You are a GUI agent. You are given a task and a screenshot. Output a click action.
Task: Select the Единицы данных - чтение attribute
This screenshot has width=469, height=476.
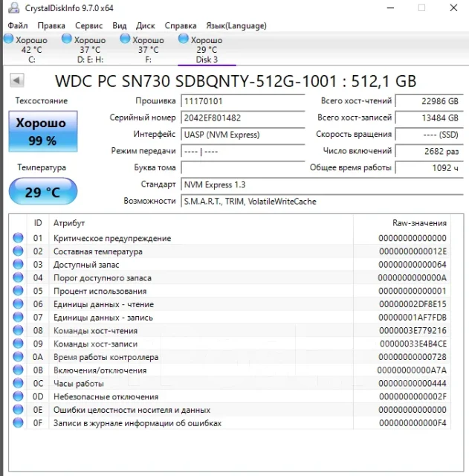103,304
